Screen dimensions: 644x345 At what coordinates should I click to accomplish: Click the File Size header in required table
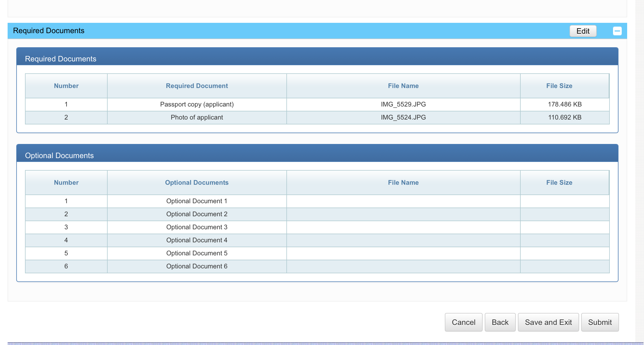pyautogui.click(x=559, y=86)
